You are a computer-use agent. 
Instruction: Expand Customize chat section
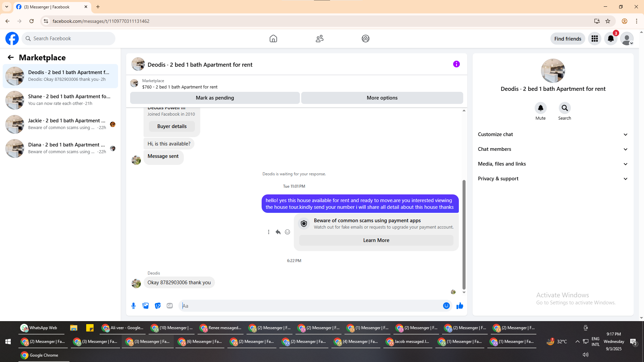coord(553,134)
